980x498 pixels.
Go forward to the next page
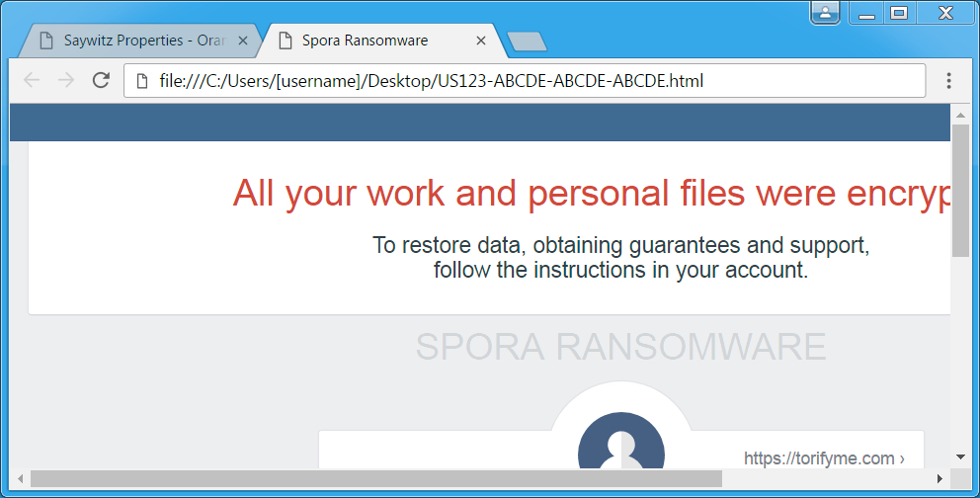click(x=65, y=81)
